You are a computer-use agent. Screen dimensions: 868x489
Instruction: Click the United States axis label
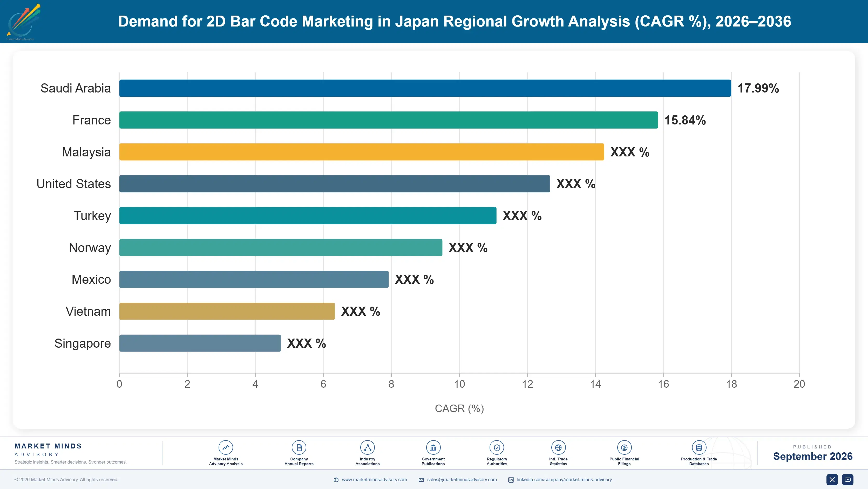(x=73, y=184)
